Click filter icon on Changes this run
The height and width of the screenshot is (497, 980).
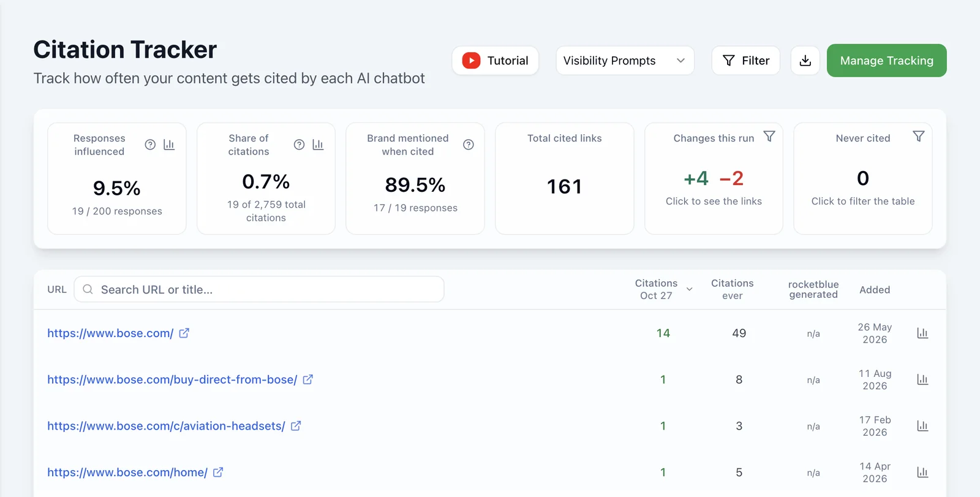[x=769, y=137]
